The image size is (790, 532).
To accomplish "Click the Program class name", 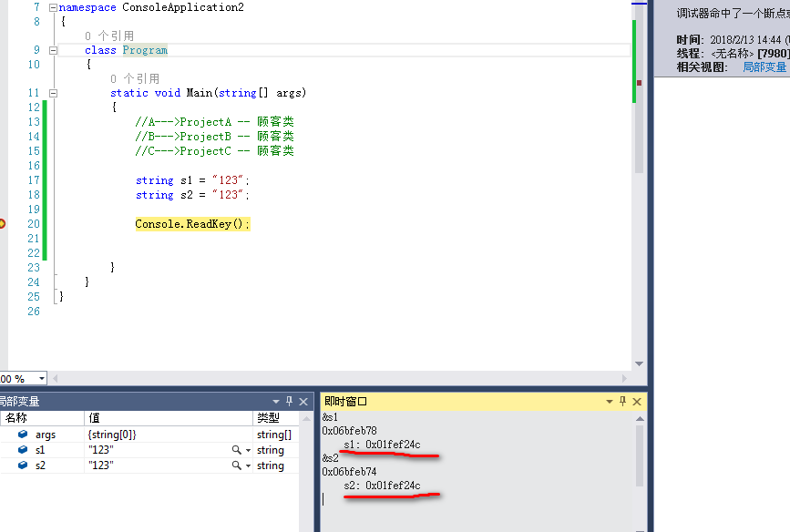I will tap(145, 50).
